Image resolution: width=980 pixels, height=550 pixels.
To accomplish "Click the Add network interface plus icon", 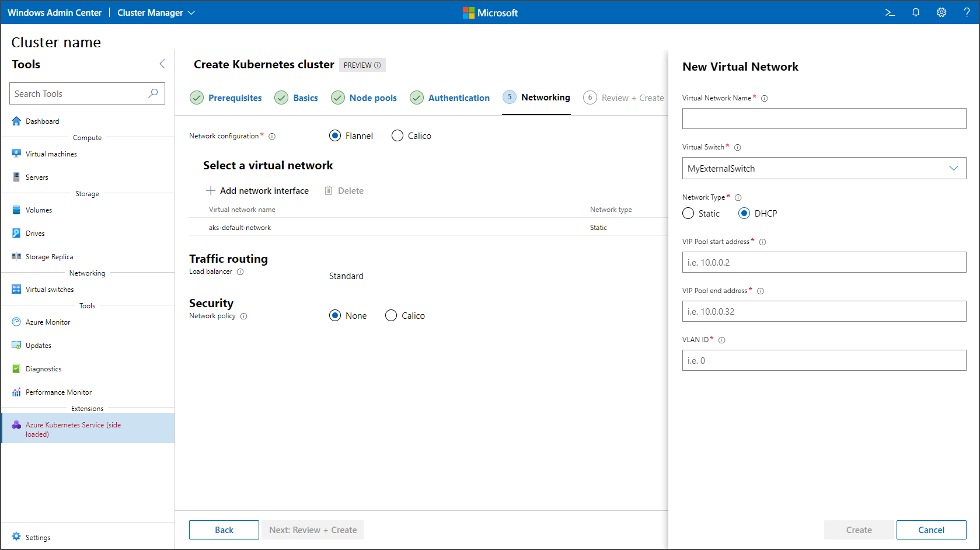I will click(211, 191).
